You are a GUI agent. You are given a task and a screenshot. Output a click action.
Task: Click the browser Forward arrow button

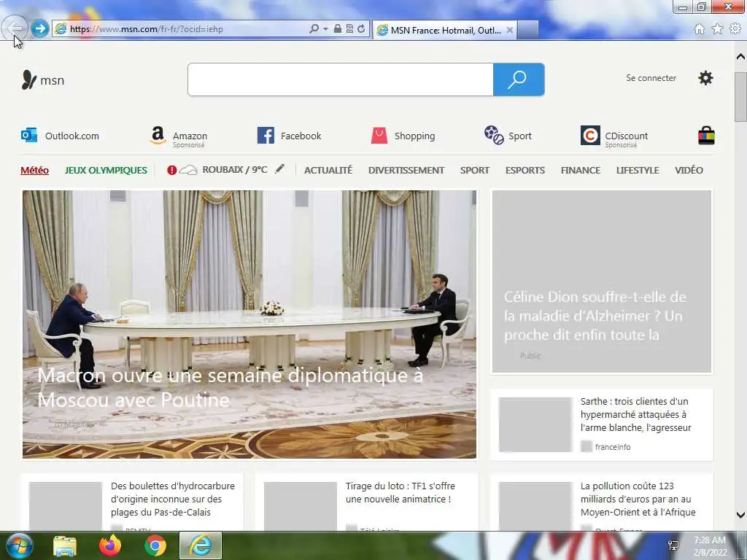pyautogui.click(x=40, y=28)
